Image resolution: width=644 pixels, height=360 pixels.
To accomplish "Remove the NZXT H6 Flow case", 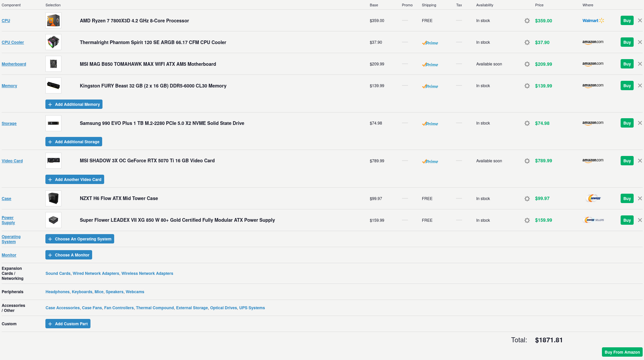I will [640, 198].
